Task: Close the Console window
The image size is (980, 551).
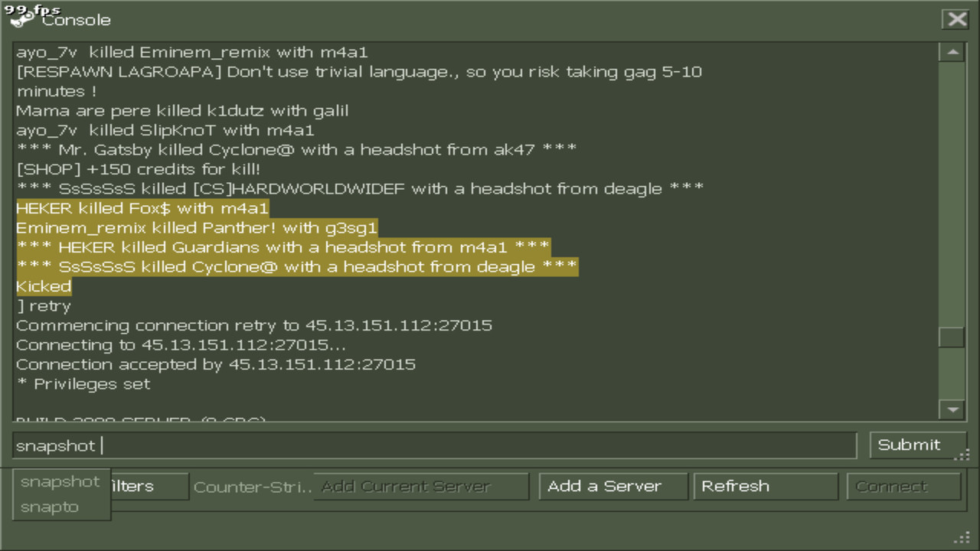Action: point(957,19)
